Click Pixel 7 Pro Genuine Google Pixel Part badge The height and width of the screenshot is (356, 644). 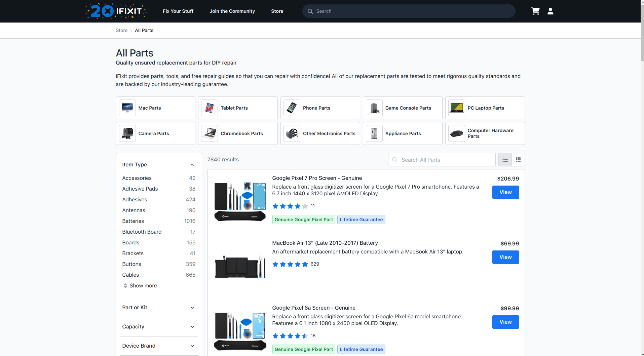click(x=304, y=220)
